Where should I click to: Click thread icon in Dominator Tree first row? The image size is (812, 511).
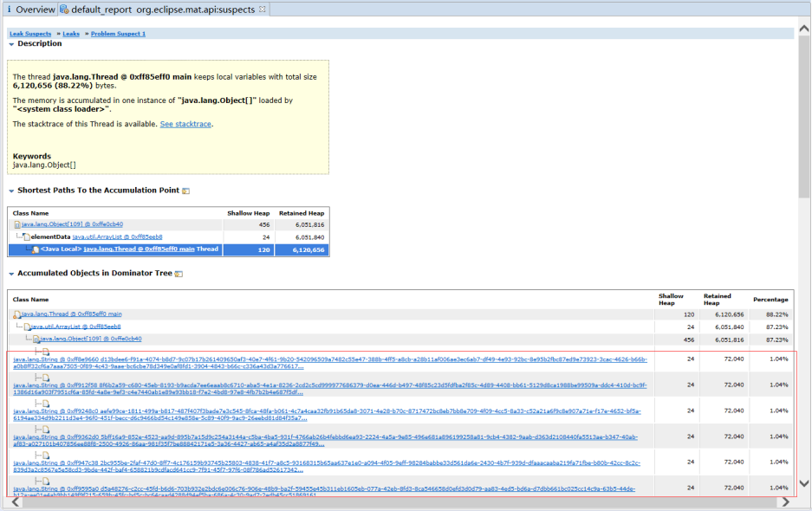[17, 314]
